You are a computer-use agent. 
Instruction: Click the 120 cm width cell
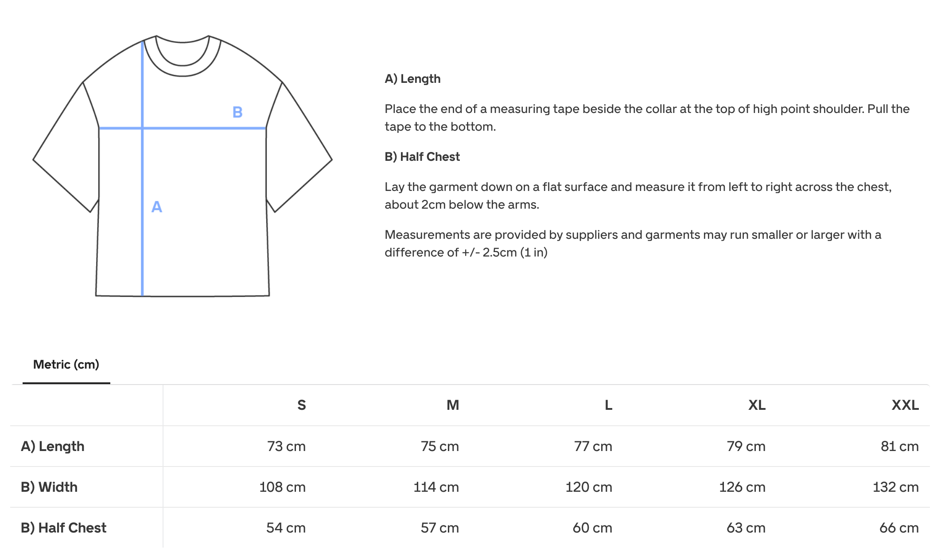click(589, 487)
